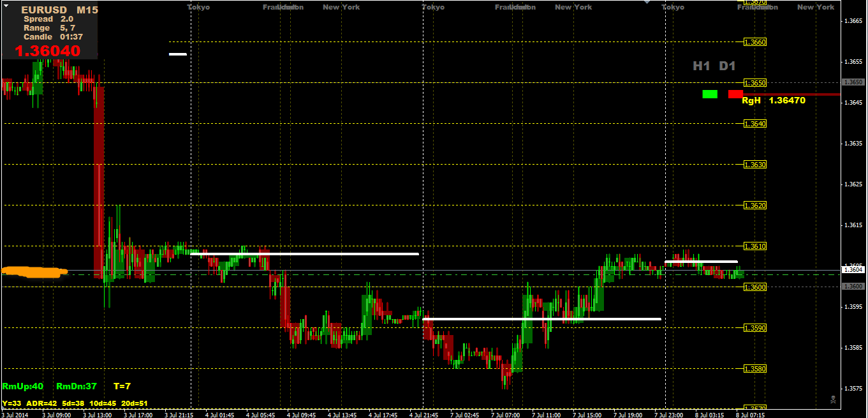The height and width of the screenshot is (418, 868).
Task: Click the yellow-boxed 1.3600 level tag
Action: point(755,287)
